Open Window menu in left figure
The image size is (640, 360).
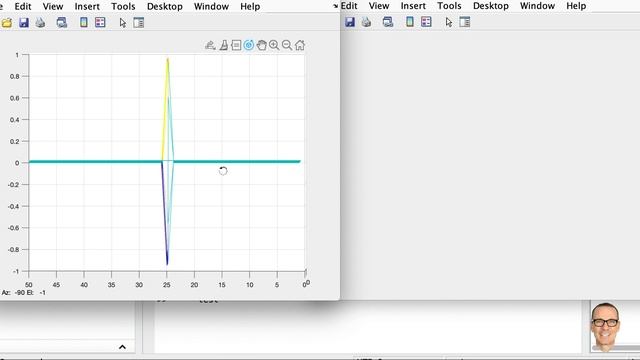211,7
